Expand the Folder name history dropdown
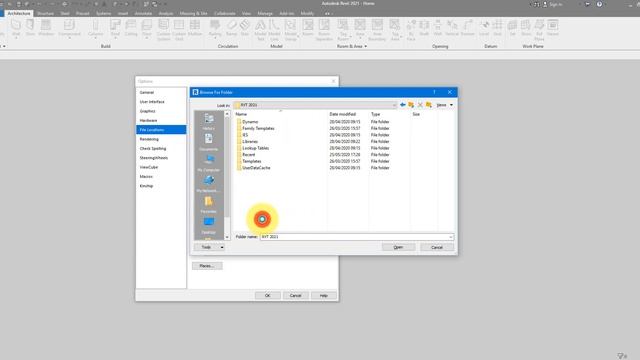This screenshot has width=640, height=360. tap(451, 237)
